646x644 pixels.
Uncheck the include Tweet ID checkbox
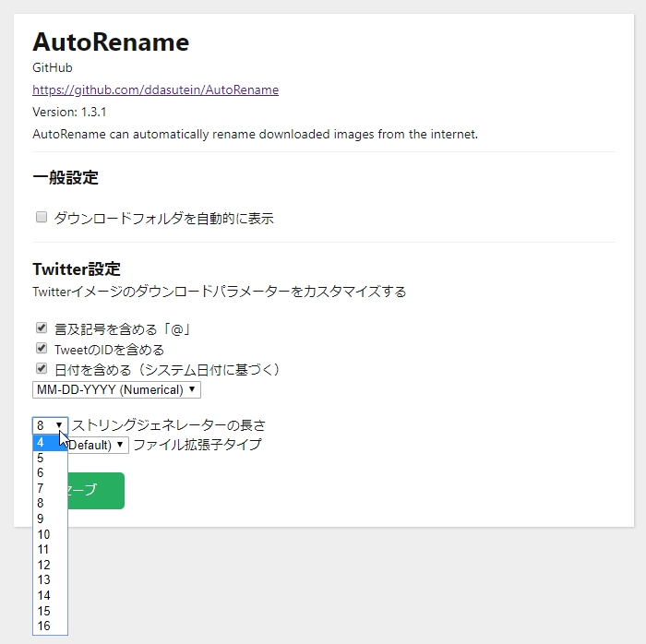[x=42, y=348]
